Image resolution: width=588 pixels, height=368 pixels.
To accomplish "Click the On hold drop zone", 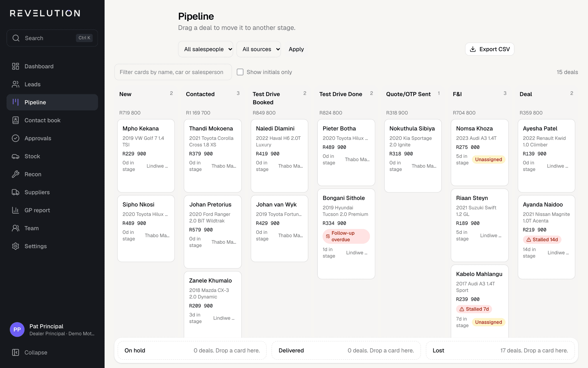I will (x=192, y=350).
